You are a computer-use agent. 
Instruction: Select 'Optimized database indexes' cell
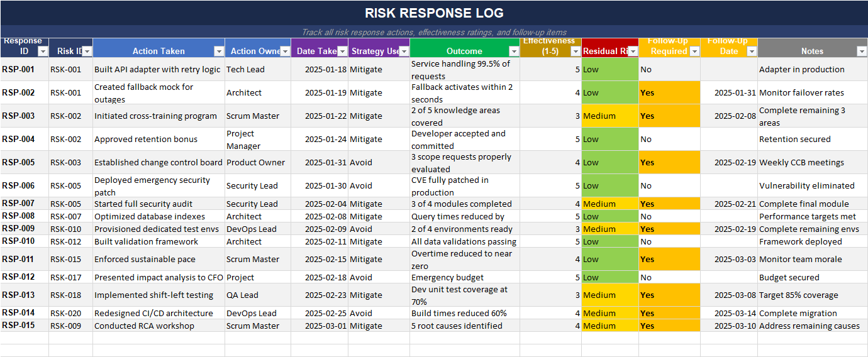[159, 216]
